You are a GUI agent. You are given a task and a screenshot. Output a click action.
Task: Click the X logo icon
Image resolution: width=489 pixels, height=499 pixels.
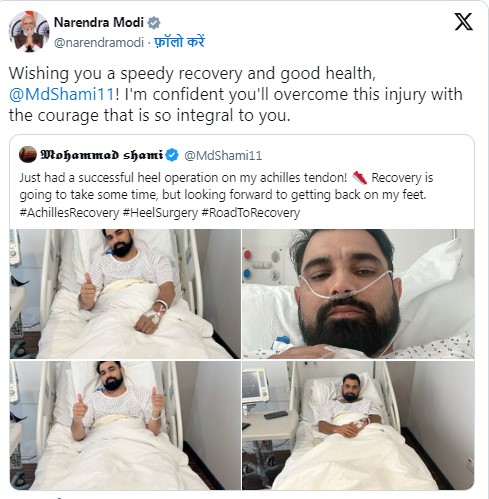[464, 22]
